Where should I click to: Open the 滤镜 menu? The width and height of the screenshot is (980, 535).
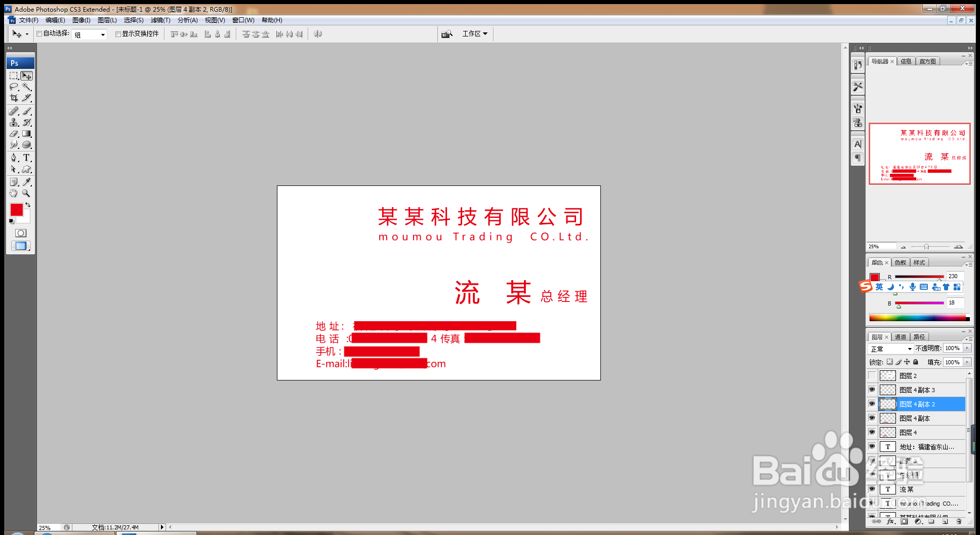pyautogui.click(x=160, y=20)
